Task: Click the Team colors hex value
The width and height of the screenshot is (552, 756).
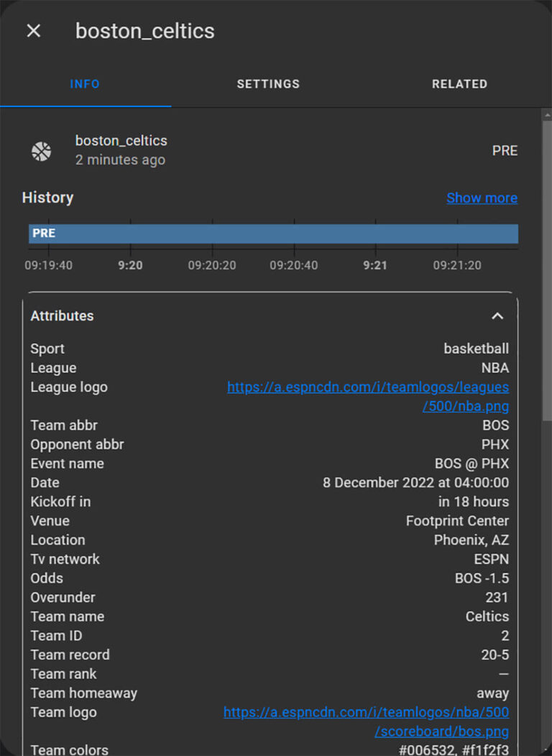Action: click(x=454, y=750)
